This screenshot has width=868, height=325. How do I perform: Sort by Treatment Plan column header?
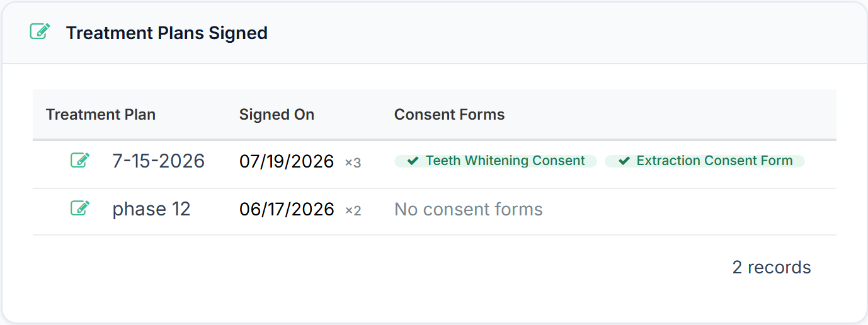(x=101, y=115)
